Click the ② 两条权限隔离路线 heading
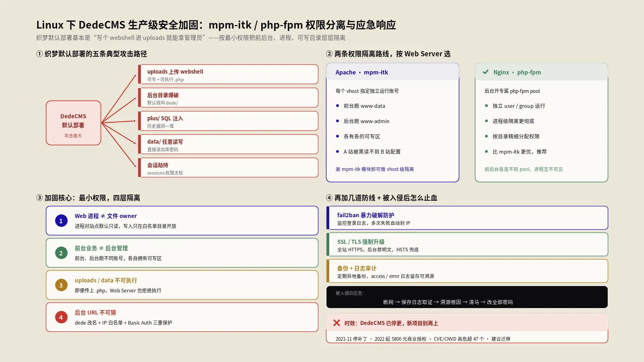 tap(388, 53)
